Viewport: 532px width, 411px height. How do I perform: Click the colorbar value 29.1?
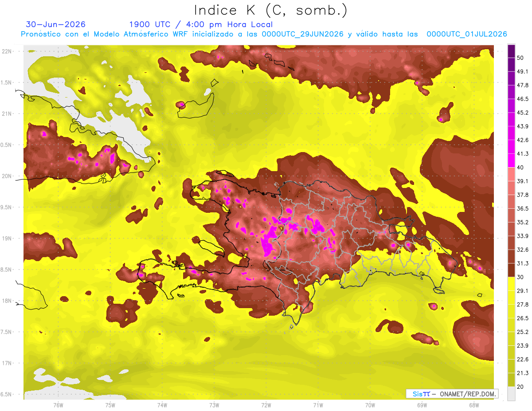[523, 290]
